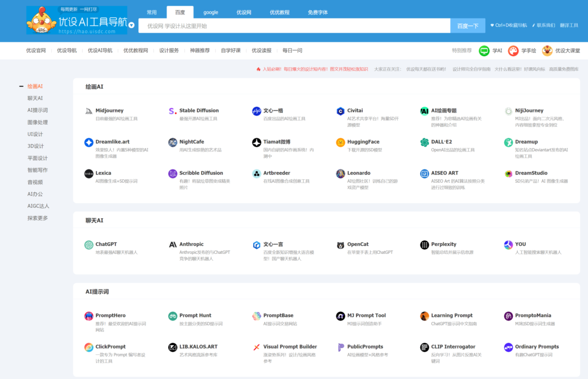Expand the dropdown arrow beside site logo
Image resolution: width=588 pixels, height=379 pixels.
(131, 25)
